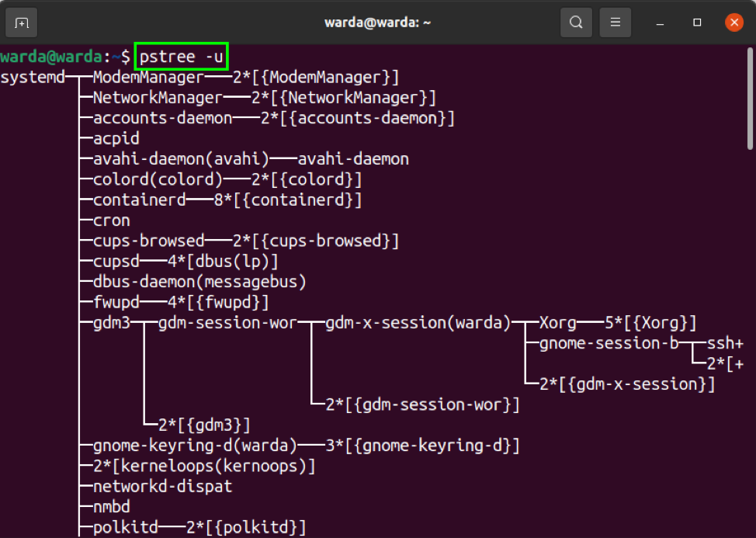Image resolution: width=756 pixels, height=538 pixels.
Task: Click 2*[{ModemManager}] thread entry
Action: (316, 77)
